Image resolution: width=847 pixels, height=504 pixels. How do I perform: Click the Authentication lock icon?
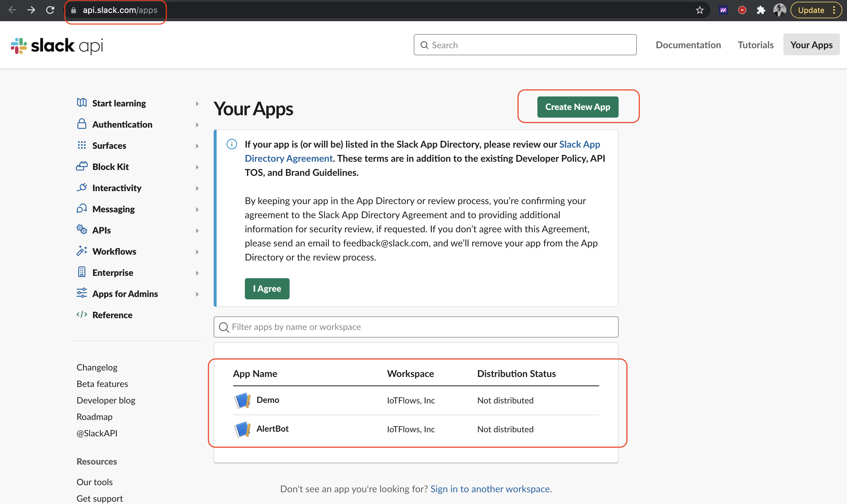click(82, 124)
